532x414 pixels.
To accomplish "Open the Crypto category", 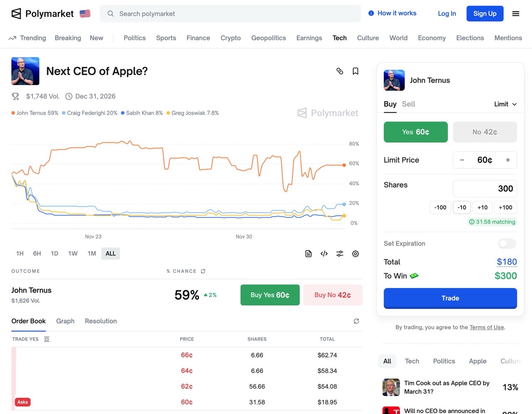I will (231, 38).
